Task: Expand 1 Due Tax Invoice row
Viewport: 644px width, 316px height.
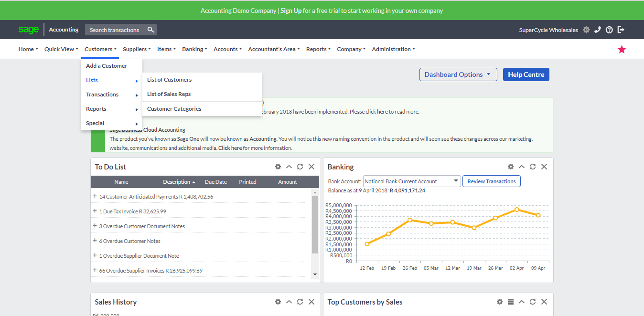Action: (95, 211)
